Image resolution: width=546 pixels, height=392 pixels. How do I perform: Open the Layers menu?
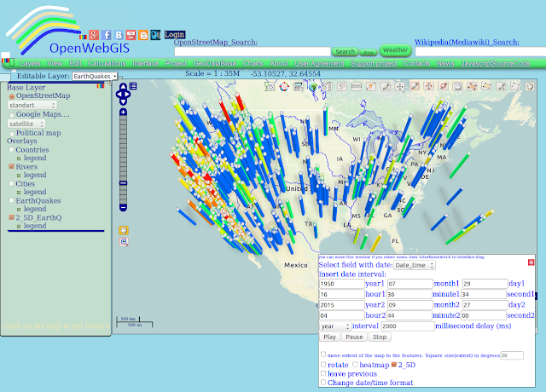pyautogui.click(x=31, y=63)
